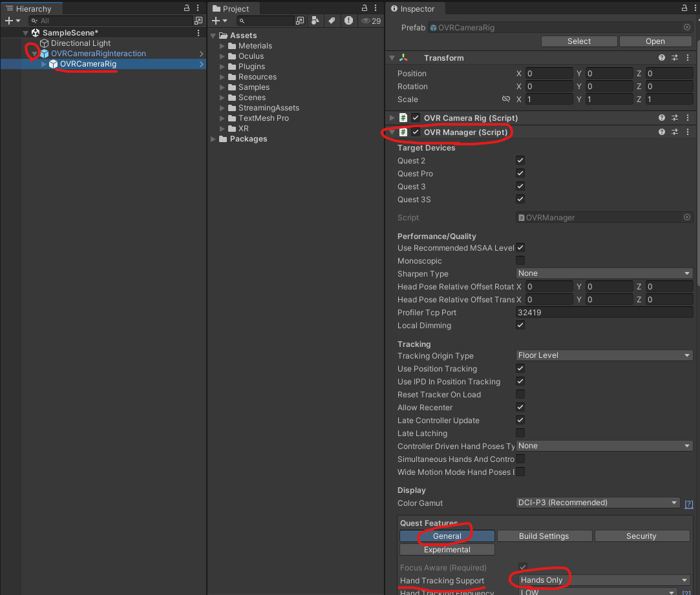Open Hand Tracking Support dropdown
The width and height of the screenshot is (700, 595).
click(604, 580)
